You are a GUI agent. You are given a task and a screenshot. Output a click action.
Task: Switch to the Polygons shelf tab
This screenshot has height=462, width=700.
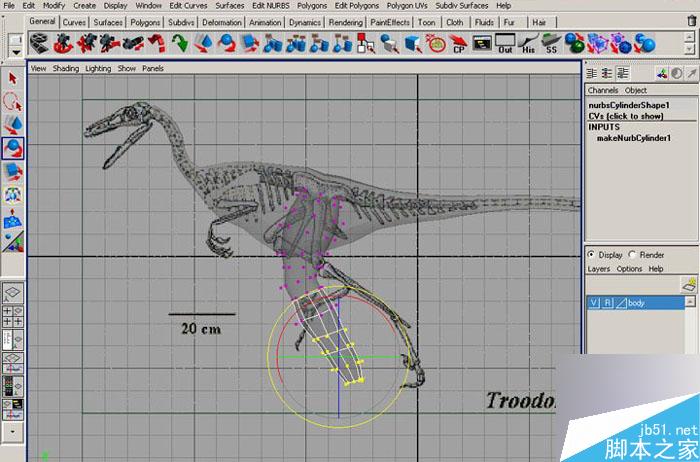145,22
